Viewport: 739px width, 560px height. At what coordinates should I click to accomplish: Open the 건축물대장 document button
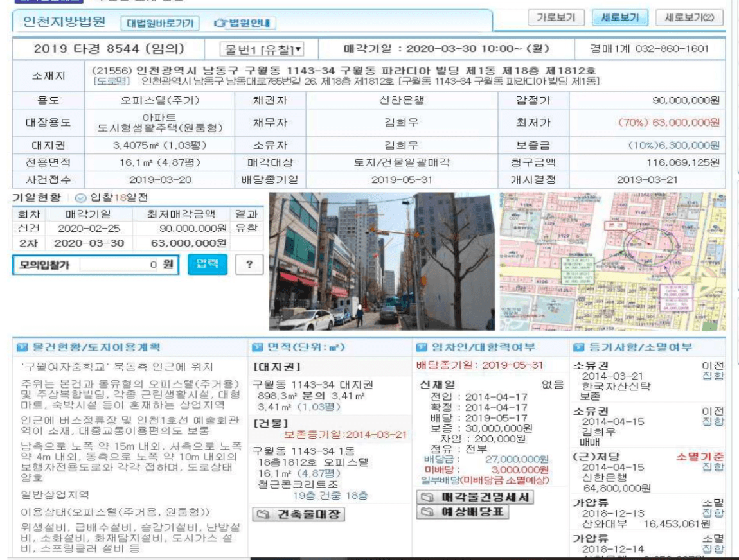(x=299, y=514)
